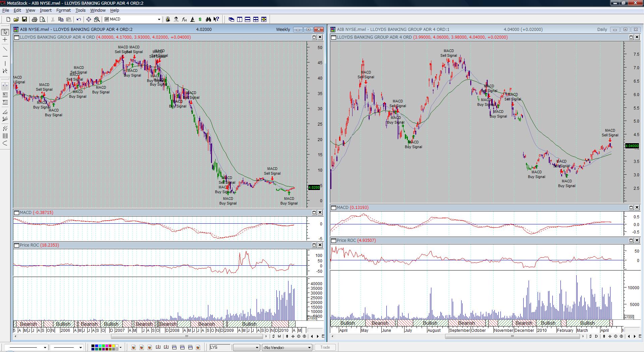Expand the color palette dropdown arrow
Image resolution: width=644 pixels, height=352 pixels.
pos(120,347)
